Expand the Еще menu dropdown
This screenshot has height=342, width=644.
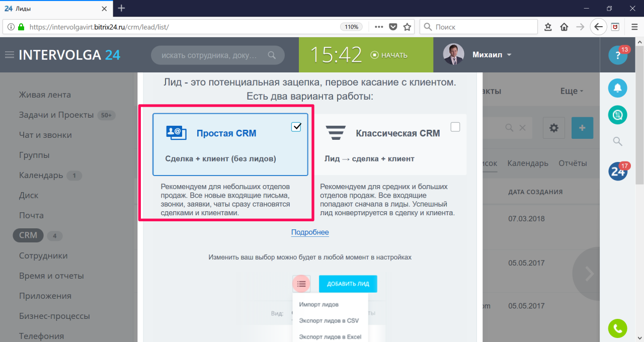(572, 91)
